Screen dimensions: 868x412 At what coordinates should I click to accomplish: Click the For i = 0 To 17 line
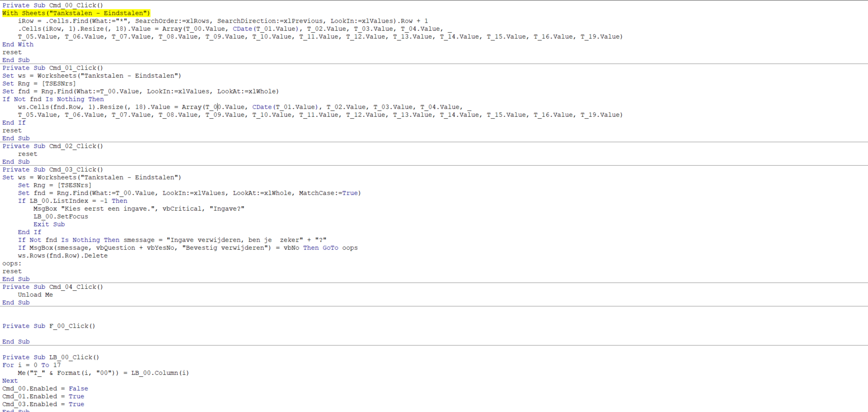(x=32, y=365)
